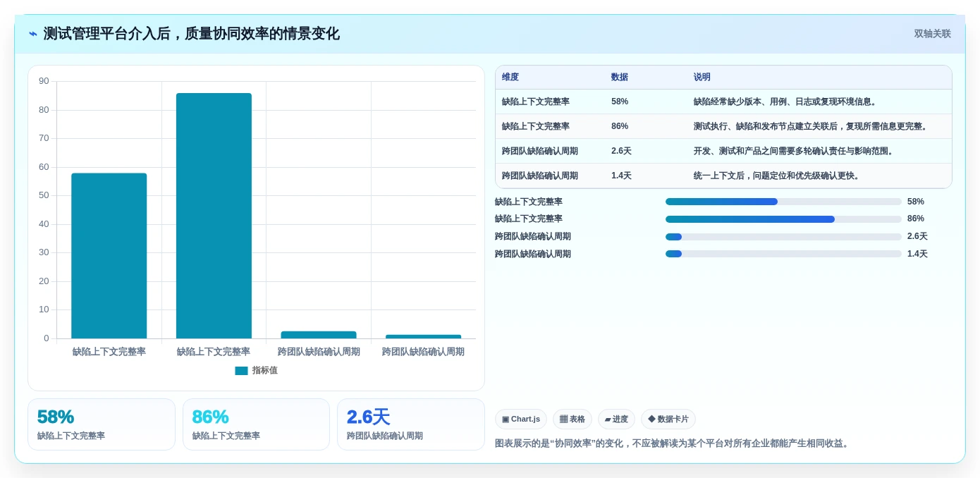Click the 表格 chip
Viewport: 980px width, 478px height.
[x=572, y=419]
